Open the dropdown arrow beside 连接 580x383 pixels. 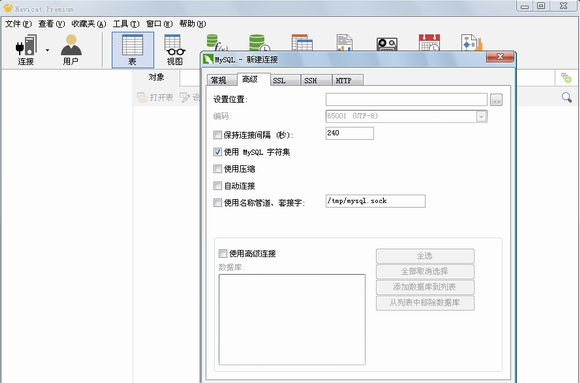pyautogui.click(x=47, y=50)
